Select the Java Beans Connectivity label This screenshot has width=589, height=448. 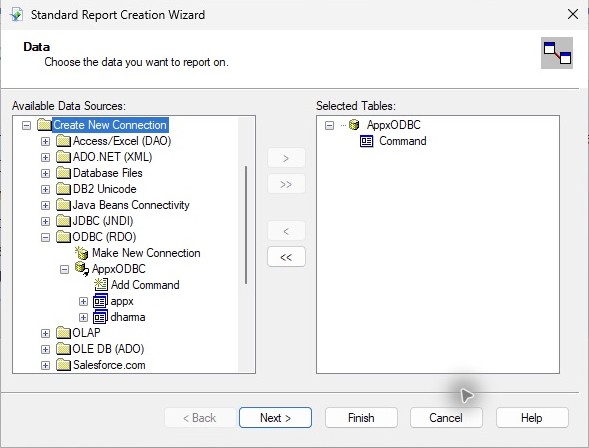[131, 205]
